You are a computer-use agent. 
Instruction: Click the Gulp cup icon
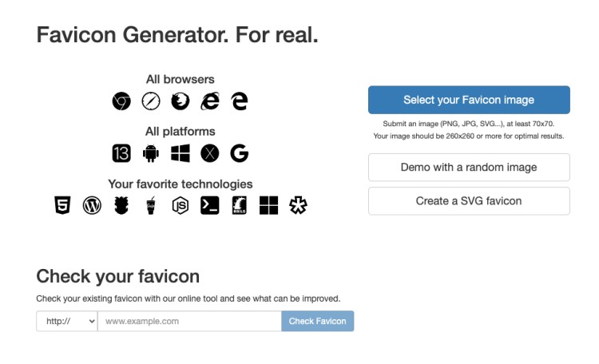[x=151, y=206]
